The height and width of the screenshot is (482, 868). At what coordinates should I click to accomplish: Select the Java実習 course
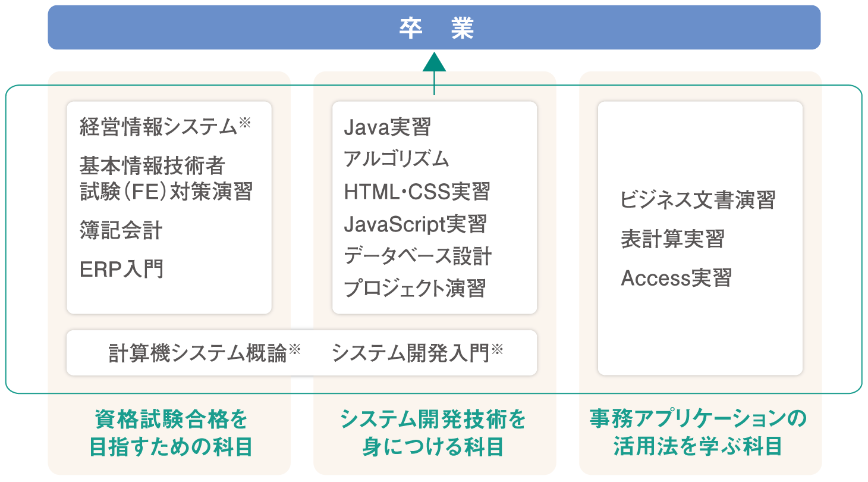[x=387, y=127]
